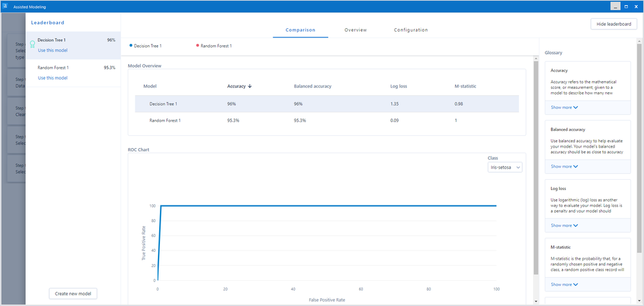Image resolution: width=644 pixels, height=306 pixels.
Task: Sort by the Accuracy column arrow
Action: pyautogui.click(x=249, y=86)
